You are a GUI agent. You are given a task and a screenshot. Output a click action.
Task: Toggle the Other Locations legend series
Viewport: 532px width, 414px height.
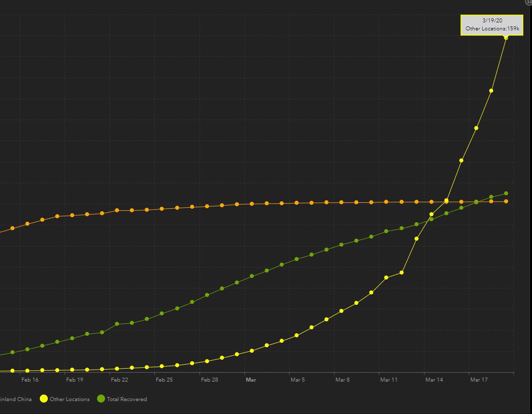[x=65, y=399]
